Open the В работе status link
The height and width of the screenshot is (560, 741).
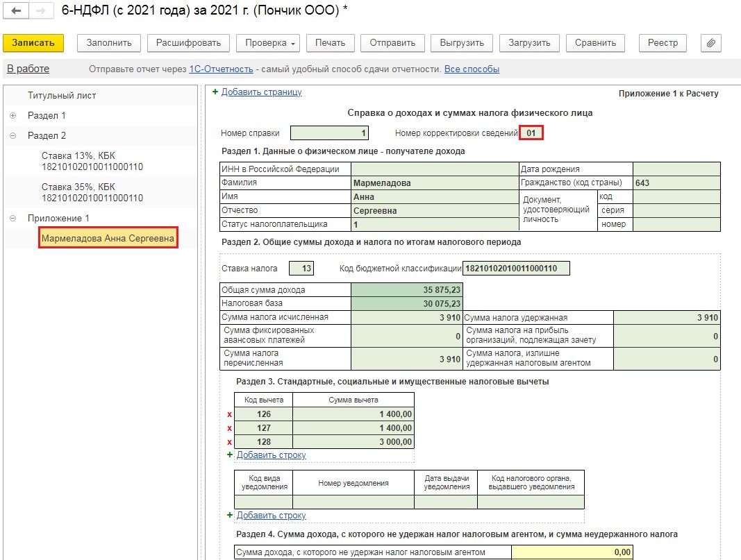click(28, 69)
